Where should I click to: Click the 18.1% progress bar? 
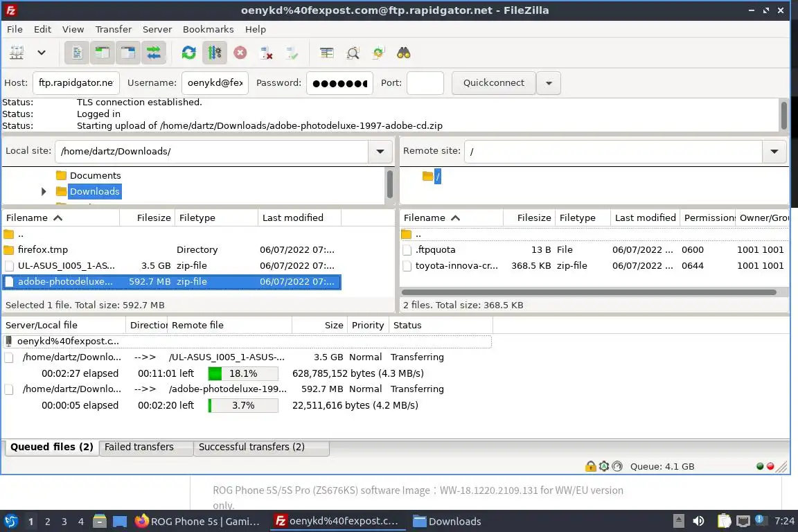tap(243, 373)
